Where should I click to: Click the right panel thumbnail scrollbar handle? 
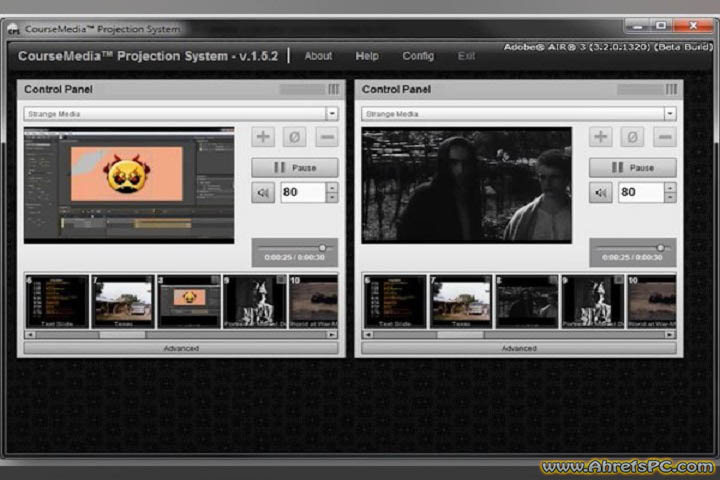coord(461,335)
